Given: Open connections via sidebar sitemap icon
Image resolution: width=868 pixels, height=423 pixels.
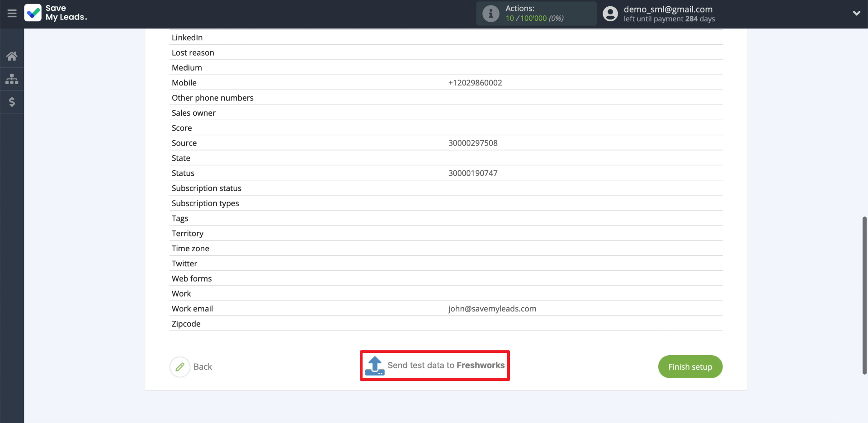Looking at the screenshot, I should coord(12,79).
